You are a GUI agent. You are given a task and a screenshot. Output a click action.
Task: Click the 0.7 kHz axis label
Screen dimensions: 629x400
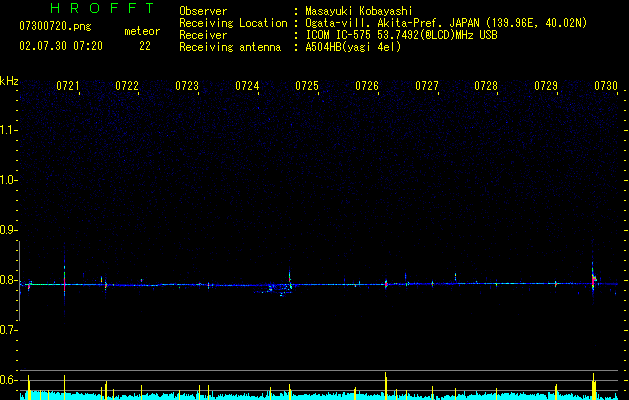(8, 330)
